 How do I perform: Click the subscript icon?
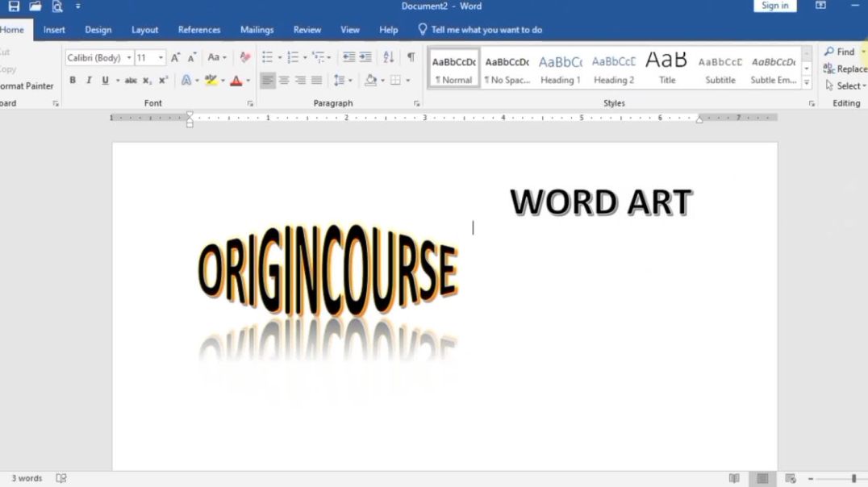click(x=148, y=80)
